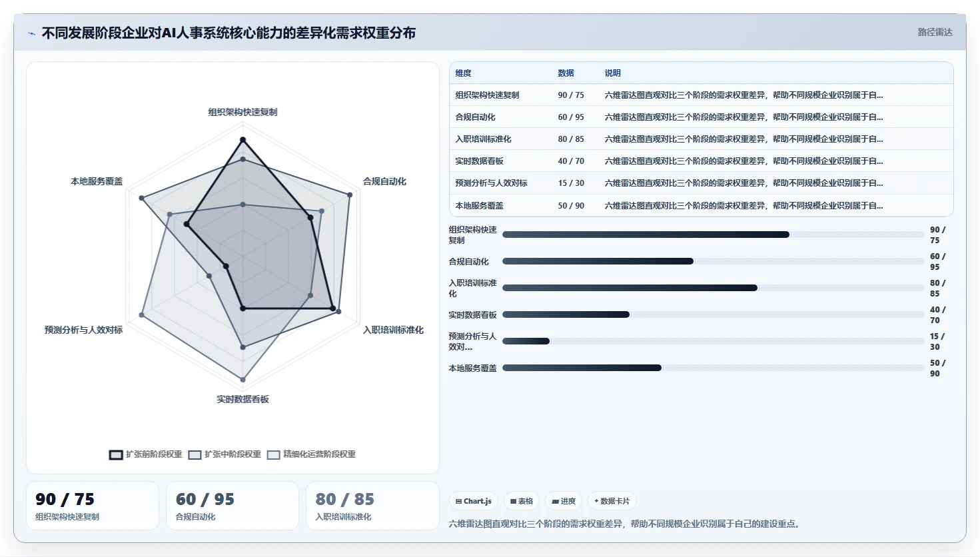Click the icon left of the page title
This screenshot has height=557, width=980.
(x=31, y=33)
